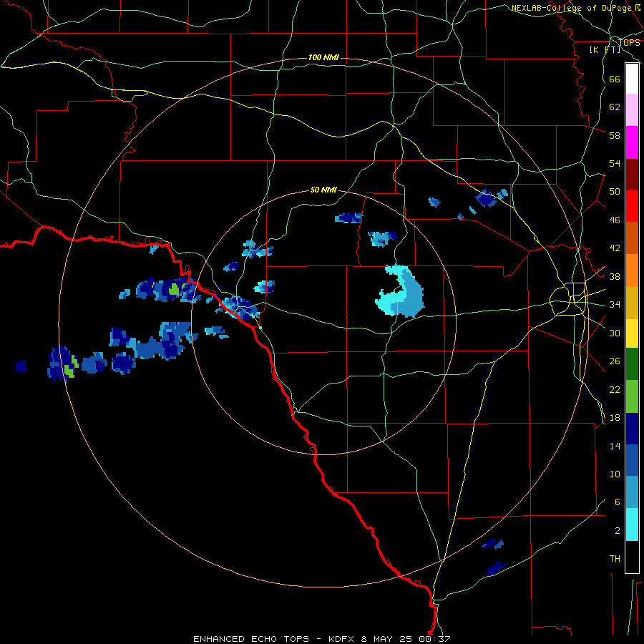Click the "ENHANCED ECHO TOPS" caption text
644x644 pixels.
tap(251, 639)
